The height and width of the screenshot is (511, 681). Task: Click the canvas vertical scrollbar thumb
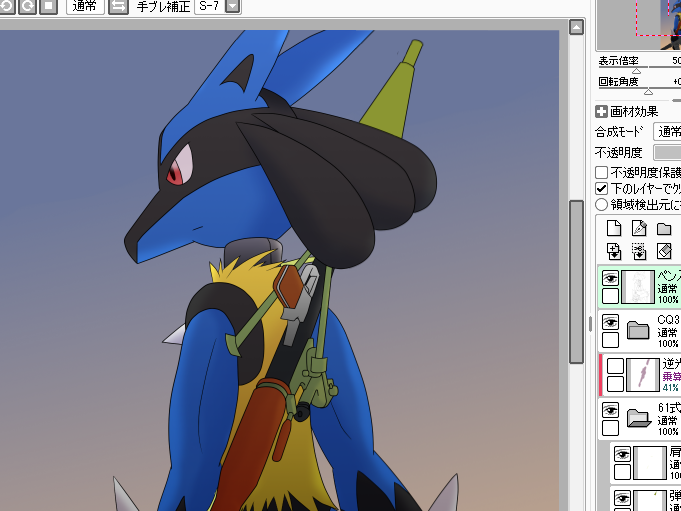(576, 282)
